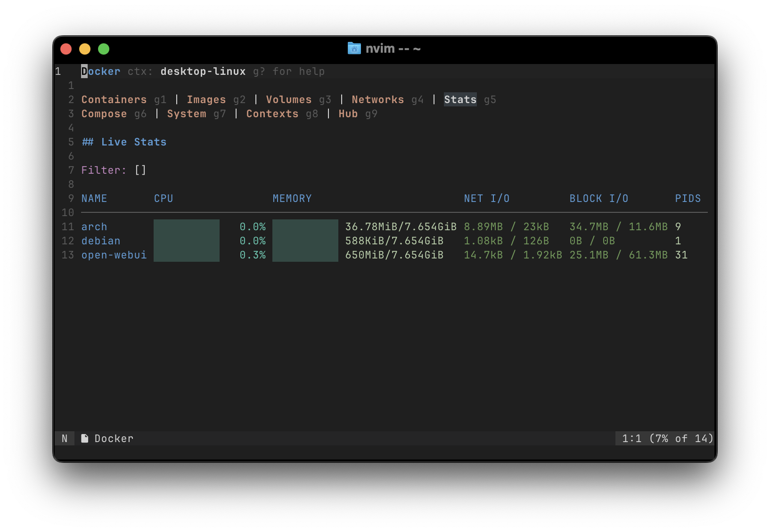The width and height of the screenshot is (770, 532).
Task: Click the BLOCK I/O column header
Action: coord(599,199)
